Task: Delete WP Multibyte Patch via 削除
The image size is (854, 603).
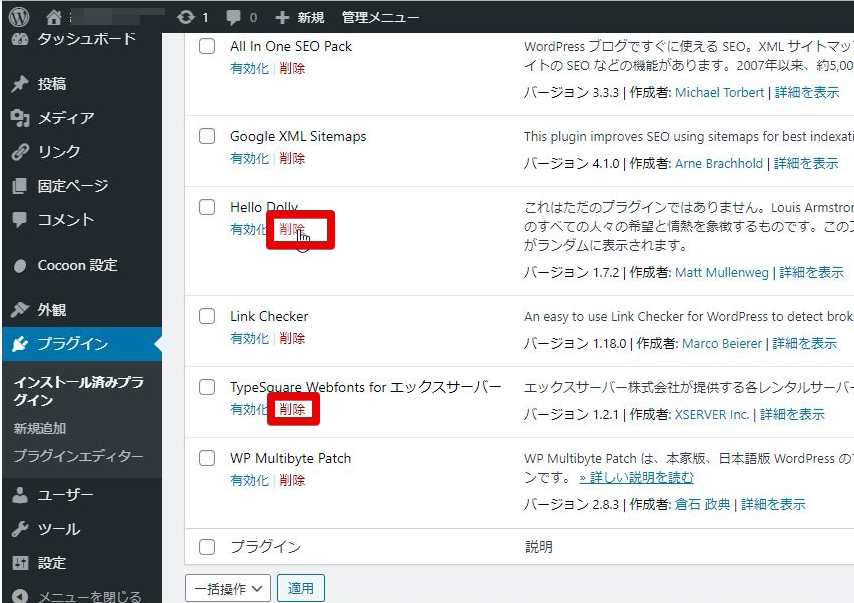Action: (x=292, y=480)
